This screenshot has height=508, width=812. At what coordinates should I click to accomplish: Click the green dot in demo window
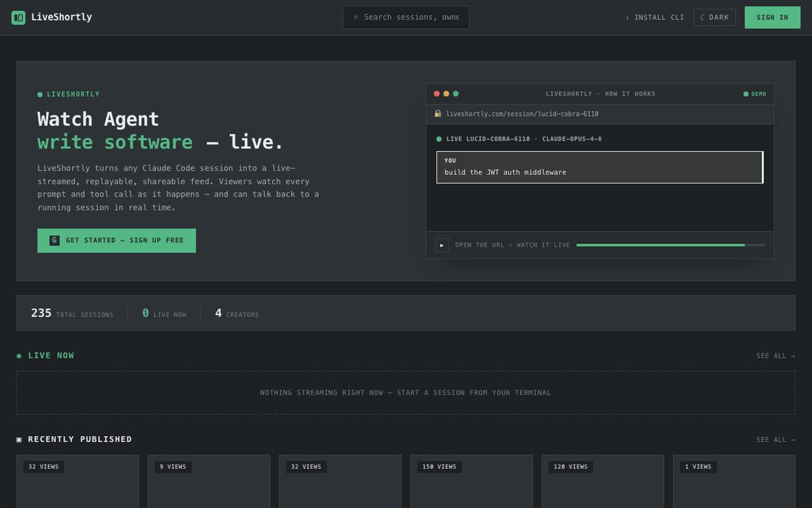click(456, 93)
